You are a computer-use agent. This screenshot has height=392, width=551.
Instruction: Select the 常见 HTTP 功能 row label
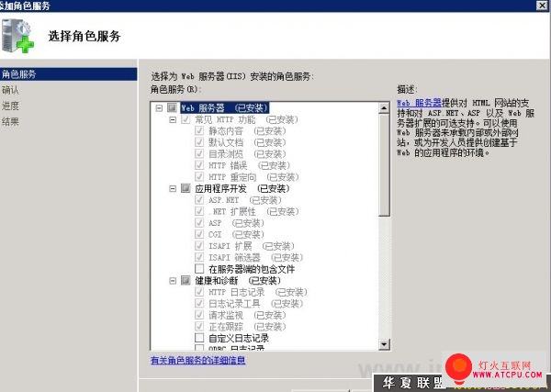click(x=247, y=119)
